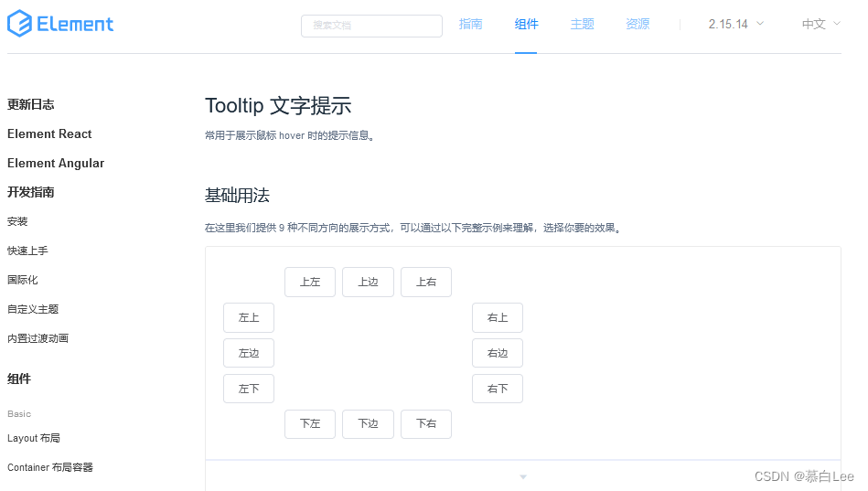Click the Element logo

point(60,24)
